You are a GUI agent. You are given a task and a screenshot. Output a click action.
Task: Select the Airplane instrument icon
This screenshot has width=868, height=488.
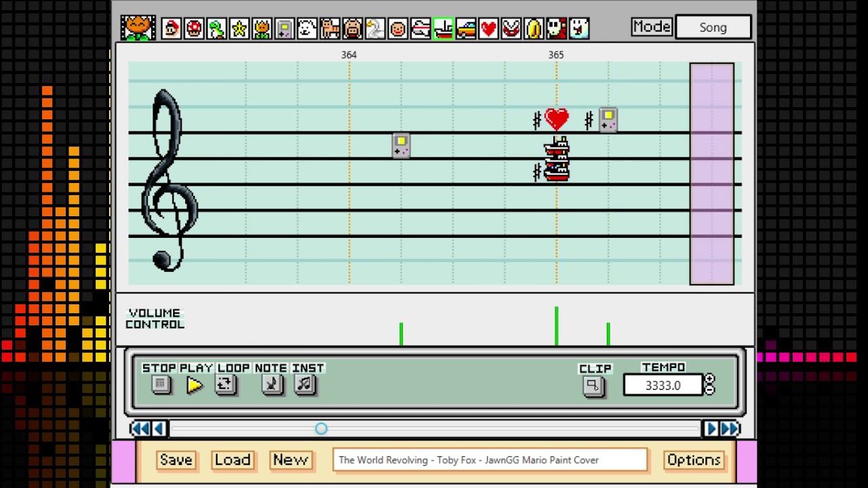(420, 28)
